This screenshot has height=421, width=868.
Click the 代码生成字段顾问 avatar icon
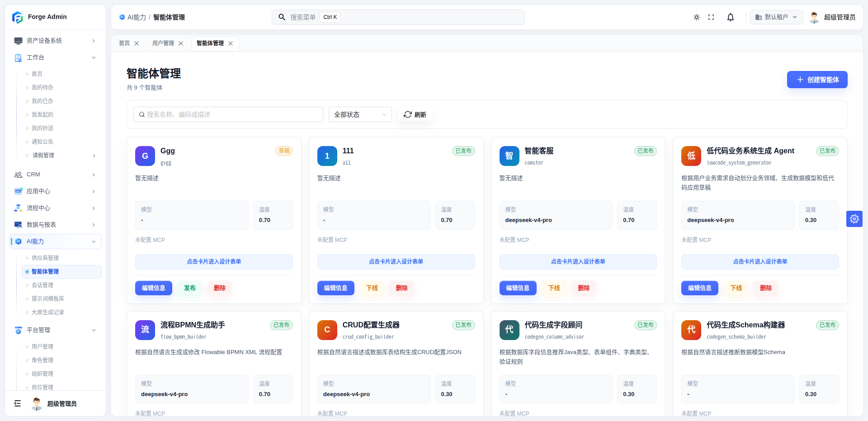coord(509,330)
